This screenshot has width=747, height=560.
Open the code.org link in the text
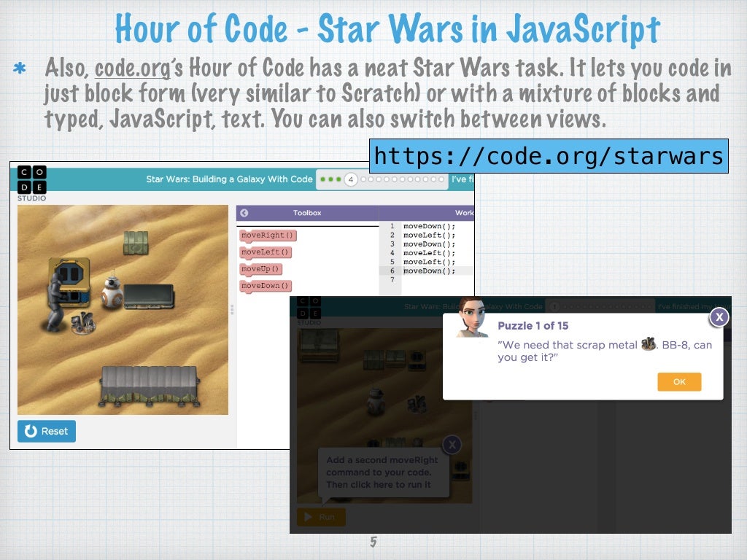click(133, 68)
